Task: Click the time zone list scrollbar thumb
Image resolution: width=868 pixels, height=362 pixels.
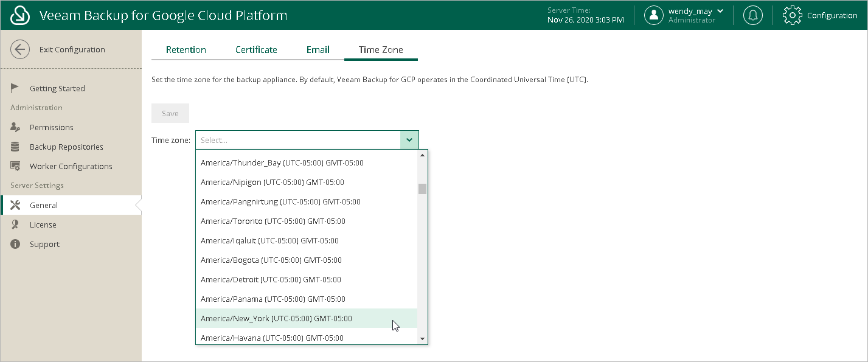Action: tap(422, 189)
